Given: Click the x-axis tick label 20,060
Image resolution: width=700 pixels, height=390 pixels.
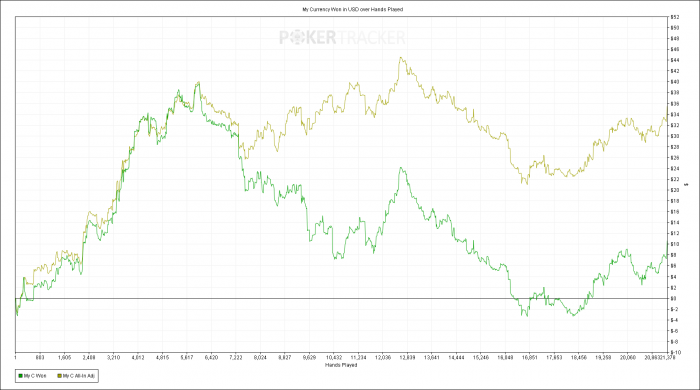Looking at the screenshot, I should 628,358.
